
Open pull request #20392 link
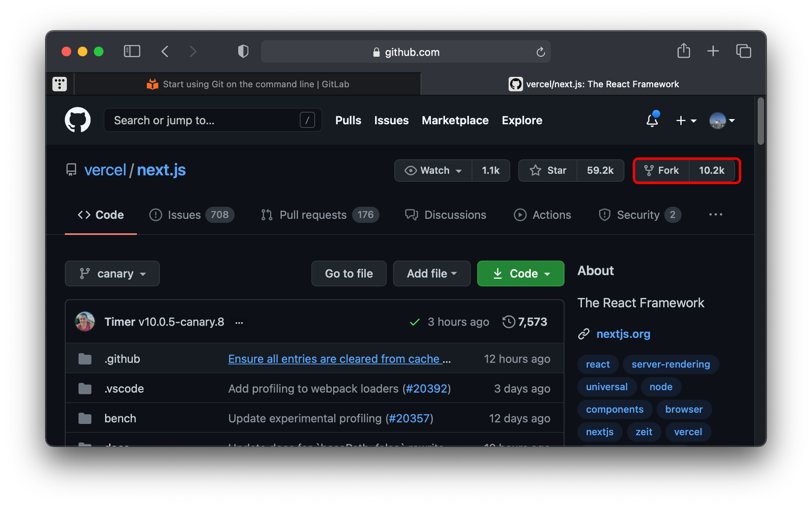pyautogui.click(x=427, y=388)
